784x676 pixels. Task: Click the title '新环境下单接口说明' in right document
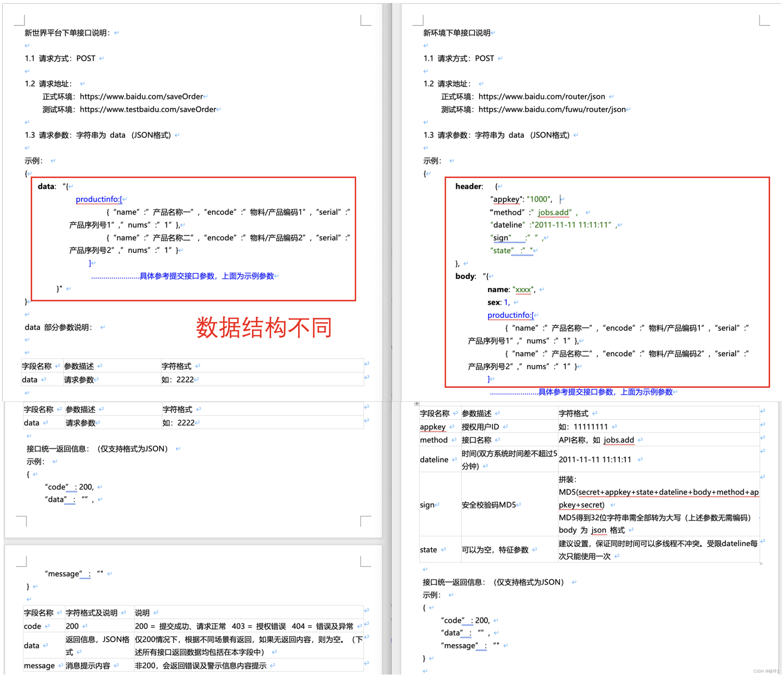(x=457, y=33)
